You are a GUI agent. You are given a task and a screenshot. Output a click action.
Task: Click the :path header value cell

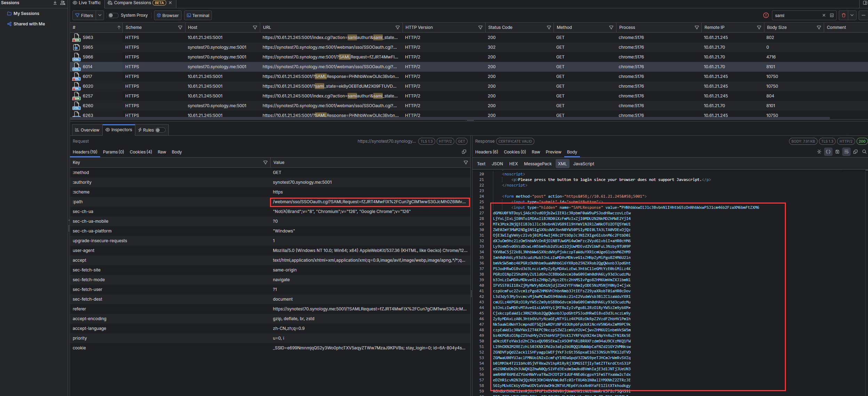pos(370,202)
